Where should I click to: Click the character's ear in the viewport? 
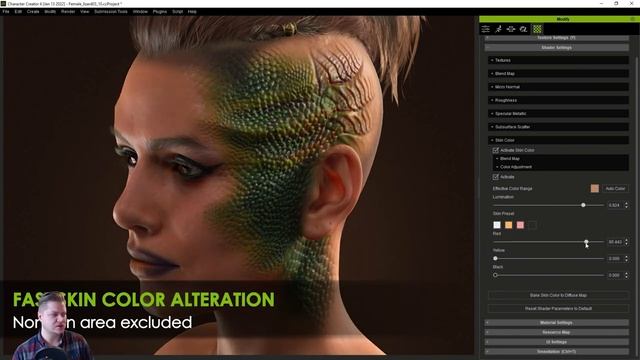pos(334,192)
